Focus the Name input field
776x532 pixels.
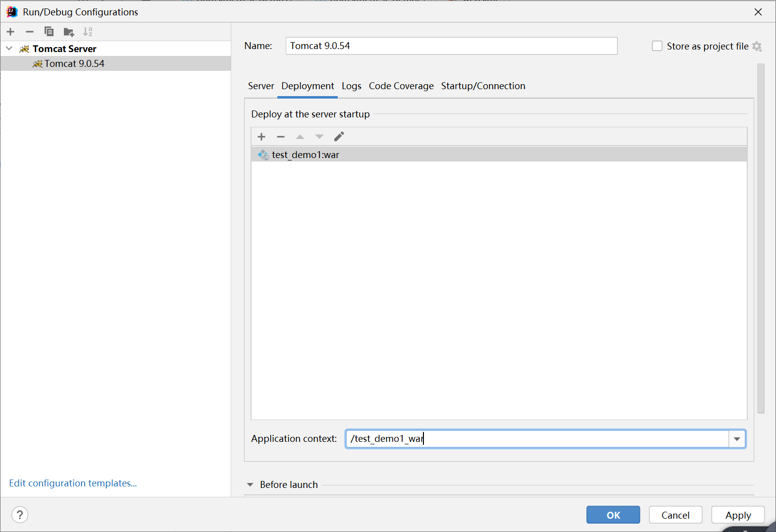pyautogui.click(x=452, y=46)
